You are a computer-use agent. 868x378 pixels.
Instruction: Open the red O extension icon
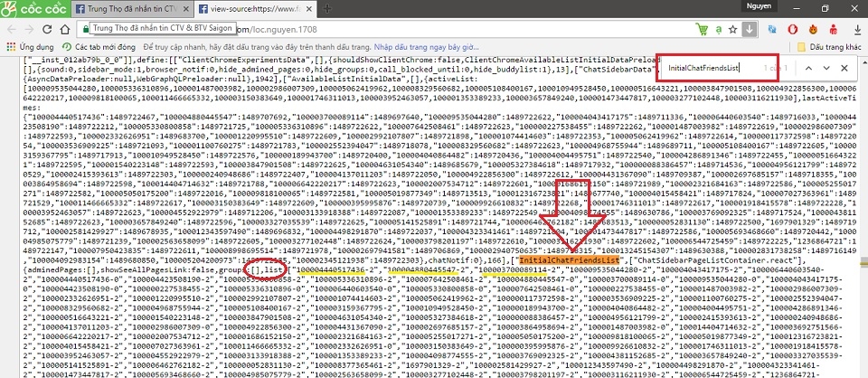[793, 29]
